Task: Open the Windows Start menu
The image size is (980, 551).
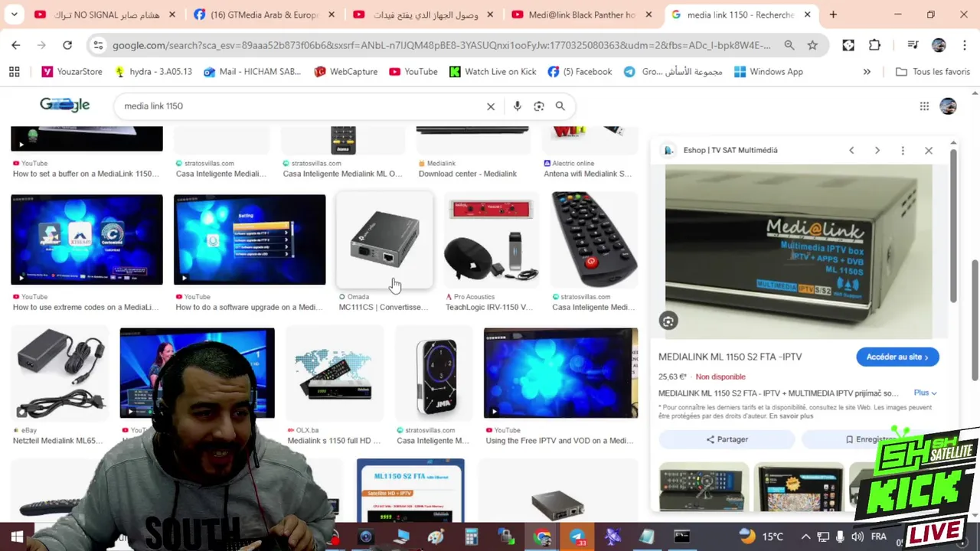Action: pos(17,537)
